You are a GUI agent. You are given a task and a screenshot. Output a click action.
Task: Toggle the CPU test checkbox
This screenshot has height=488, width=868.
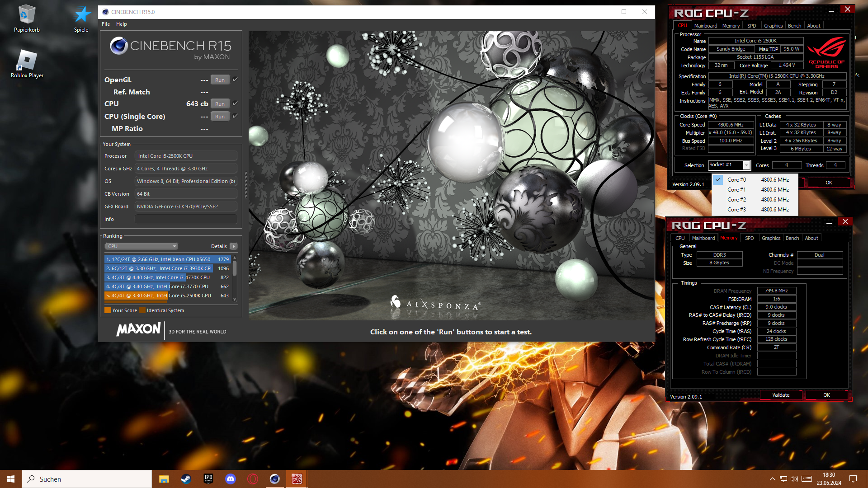pos(235,103)
